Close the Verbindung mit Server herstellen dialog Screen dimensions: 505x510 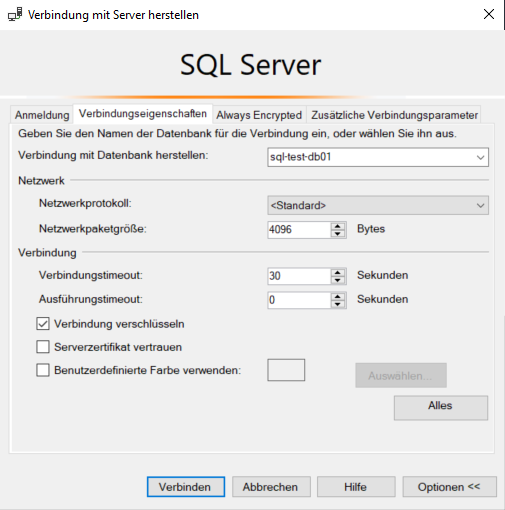[x=489, y=14]
